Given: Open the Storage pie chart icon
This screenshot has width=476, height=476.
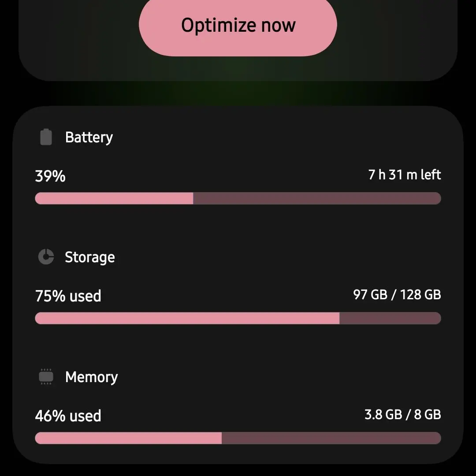Looking at the screenshot, I should click(46, 257).
